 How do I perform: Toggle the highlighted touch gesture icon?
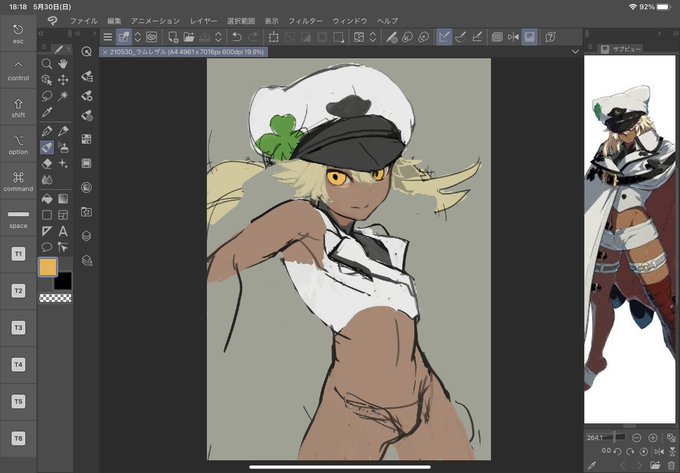(124, 37)
